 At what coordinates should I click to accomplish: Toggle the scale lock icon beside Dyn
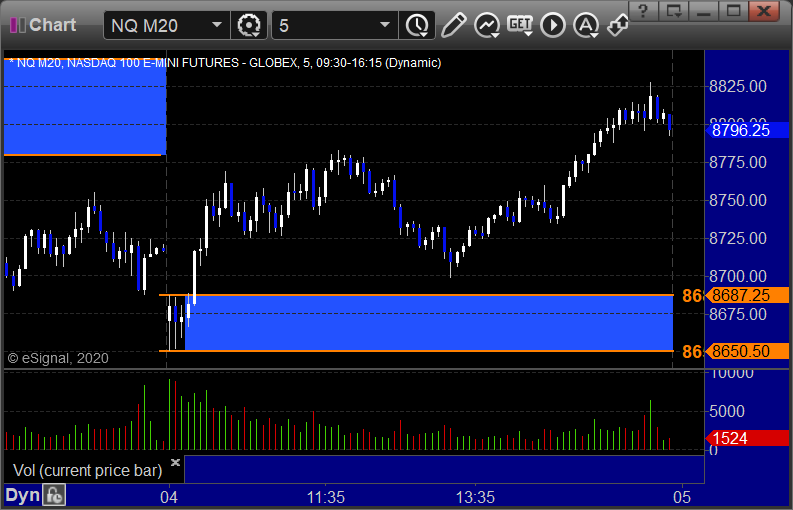pos(54,495)
